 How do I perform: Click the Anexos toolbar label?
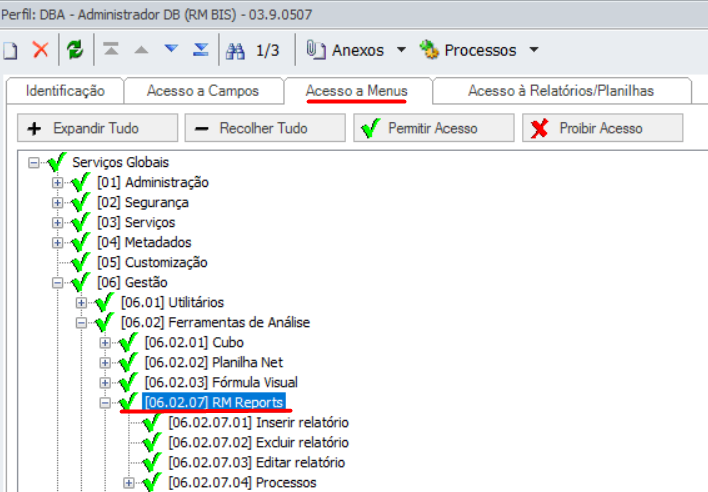[358, 50]
